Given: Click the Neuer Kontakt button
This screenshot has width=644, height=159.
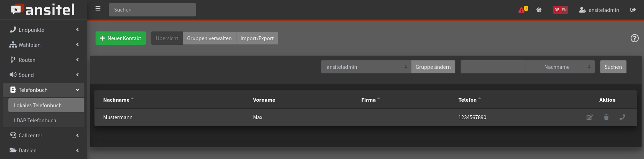Looking at the screenshot, I should click(121, 38).
